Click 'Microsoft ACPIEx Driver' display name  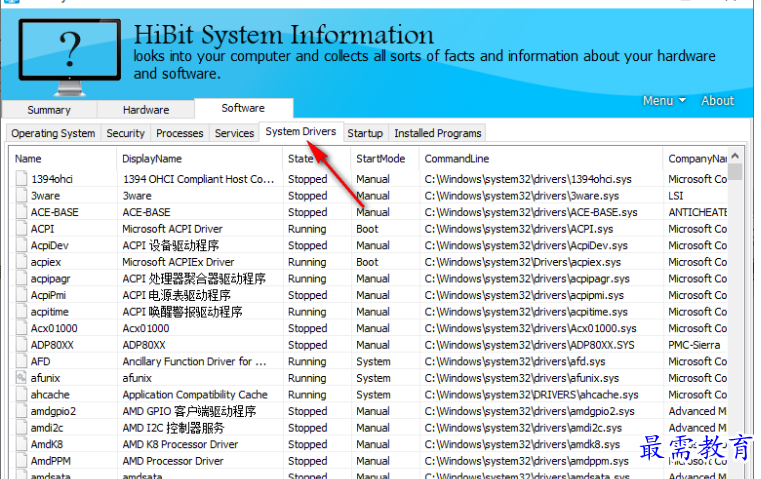point(178,262)
